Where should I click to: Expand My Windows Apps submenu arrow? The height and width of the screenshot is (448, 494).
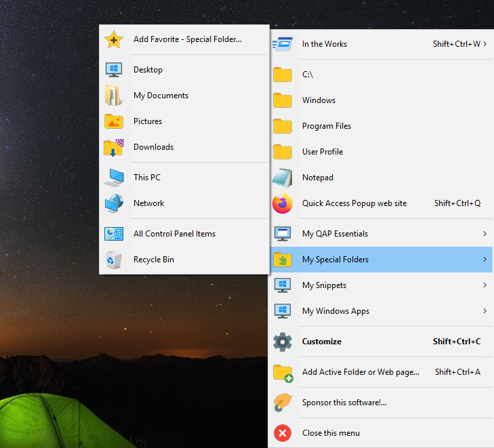pyautogui.click(x=485, y=311)
